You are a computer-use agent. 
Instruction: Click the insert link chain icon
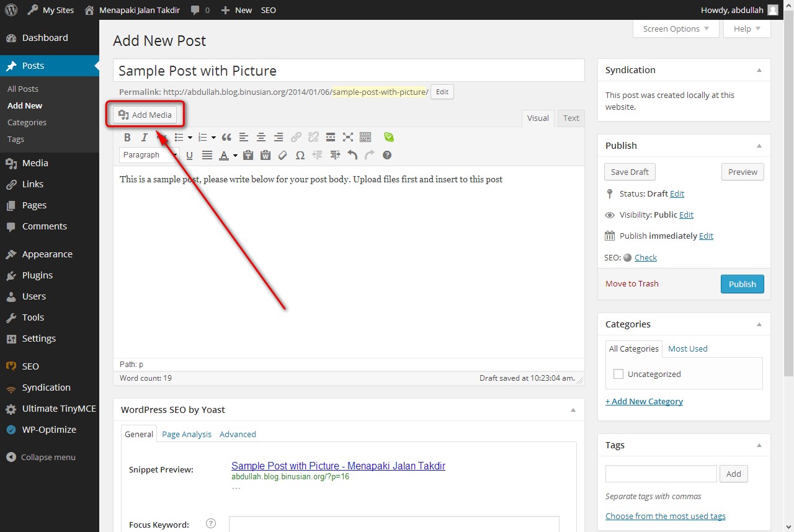click(x=296, y=137)
